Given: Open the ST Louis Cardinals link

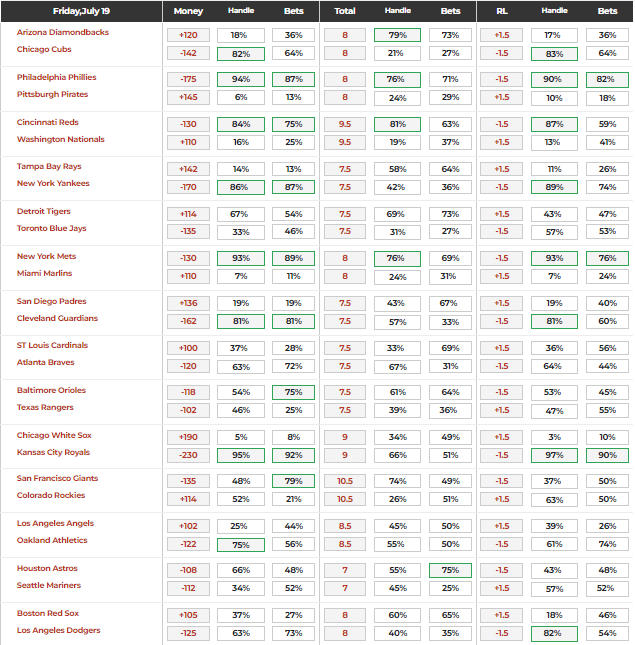Looking at the screenshot, I should pyautogui.click(x=52, y=345).
